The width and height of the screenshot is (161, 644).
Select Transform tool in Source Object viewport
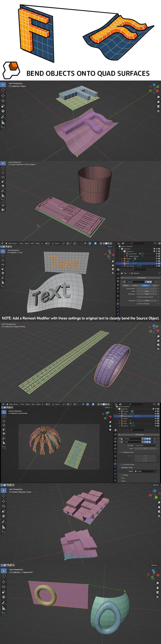3,186
